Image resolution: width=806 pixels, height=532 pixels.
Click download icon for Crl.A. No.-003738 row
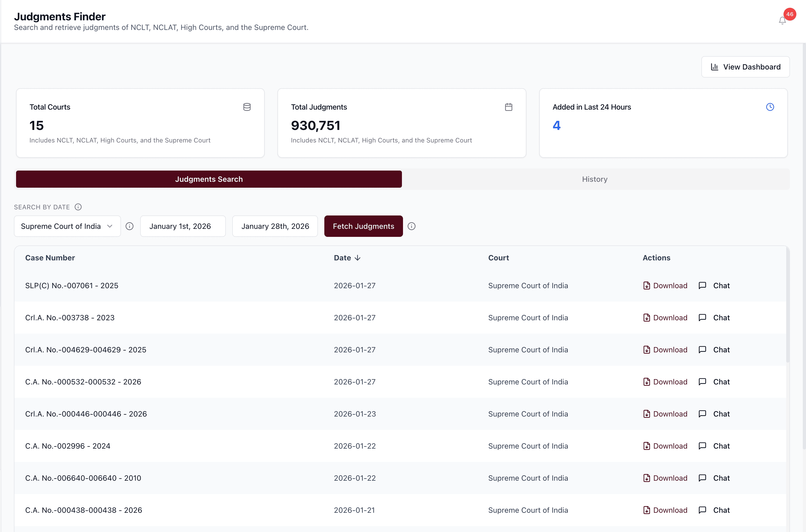(x=647, y=318)
